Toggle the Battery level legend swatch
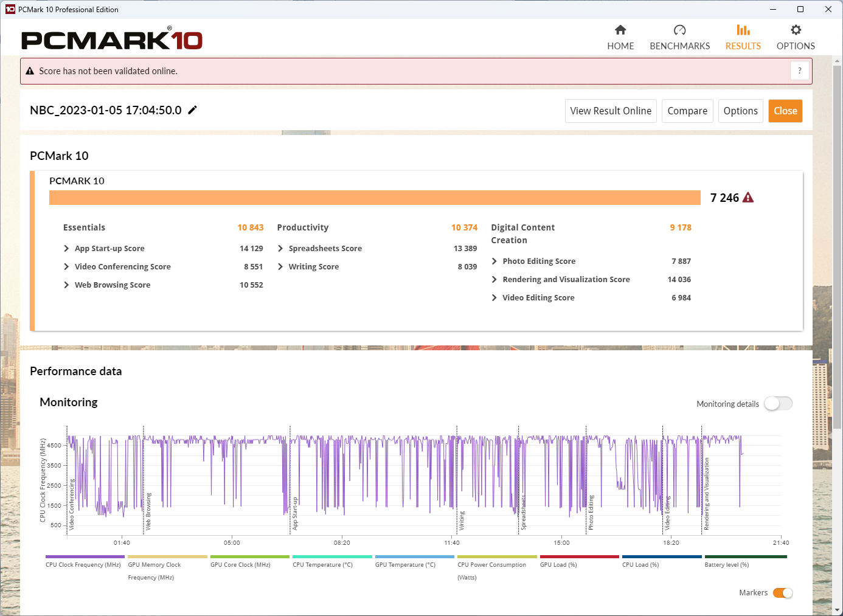The height and width of the screenshot is (616, 843). 746,556
